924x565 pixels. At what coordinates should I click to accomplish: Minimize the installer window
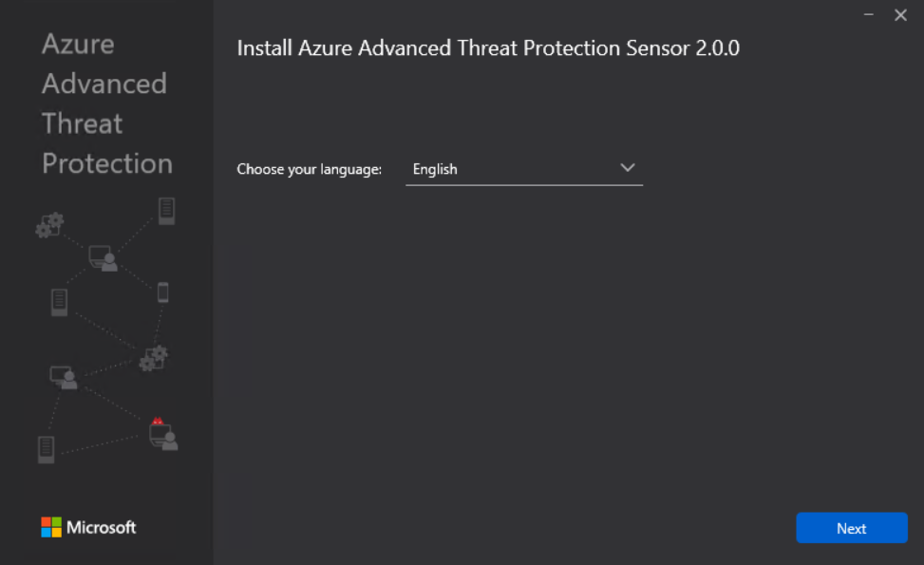coord(869,15)
